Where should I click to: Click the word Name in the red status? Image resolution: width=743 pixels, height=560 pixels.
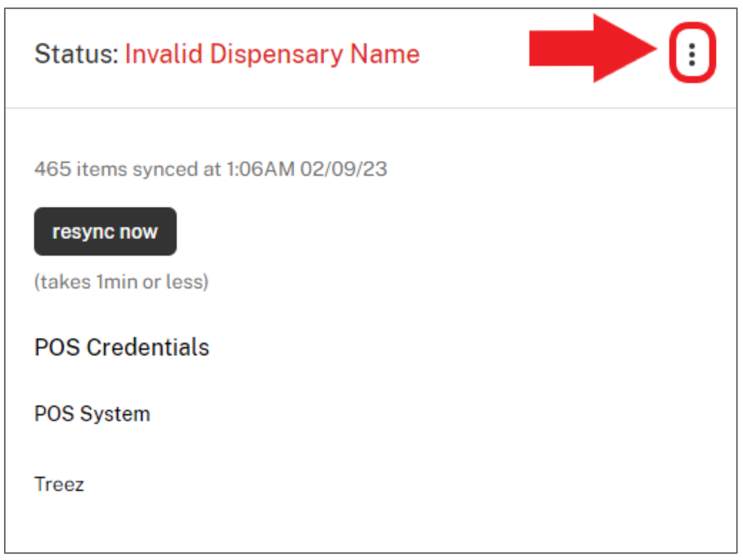[385, 54]
